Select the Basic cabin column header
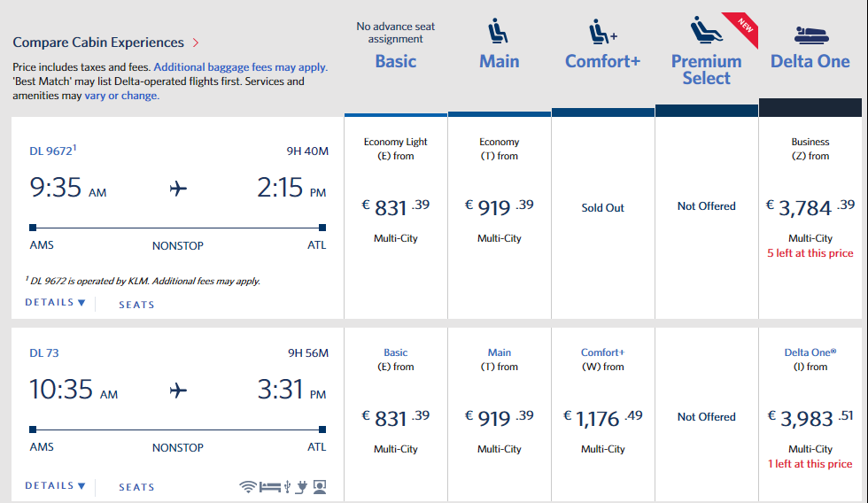868x503 pixels. click(x=395, y=61)
